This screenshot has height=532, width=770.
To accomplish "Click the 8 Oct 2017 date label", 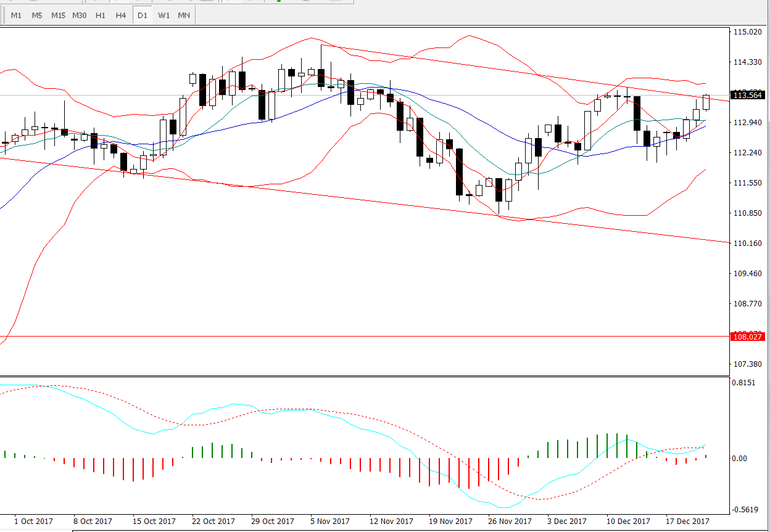I will click(x=93, y=521).
